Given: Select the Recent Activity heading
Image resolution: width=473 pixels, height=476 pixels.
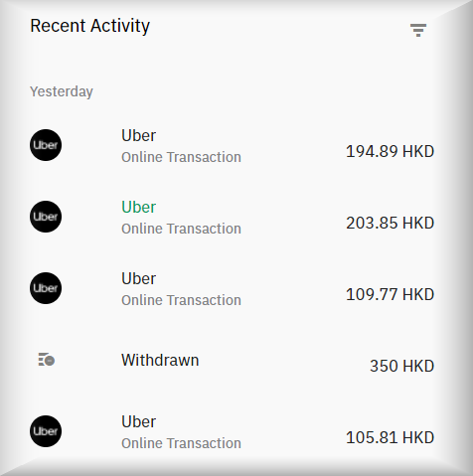Looking at the screenshot, I should point(89,26).
